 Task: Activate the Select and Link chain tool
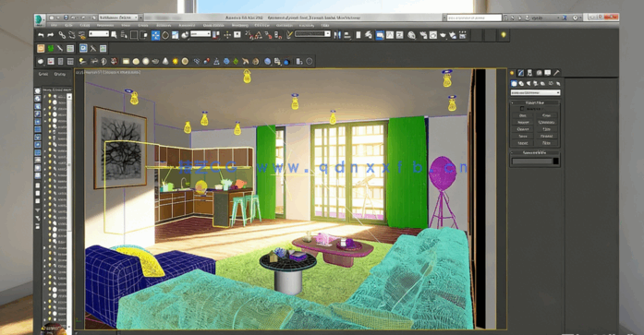[62, 35]
